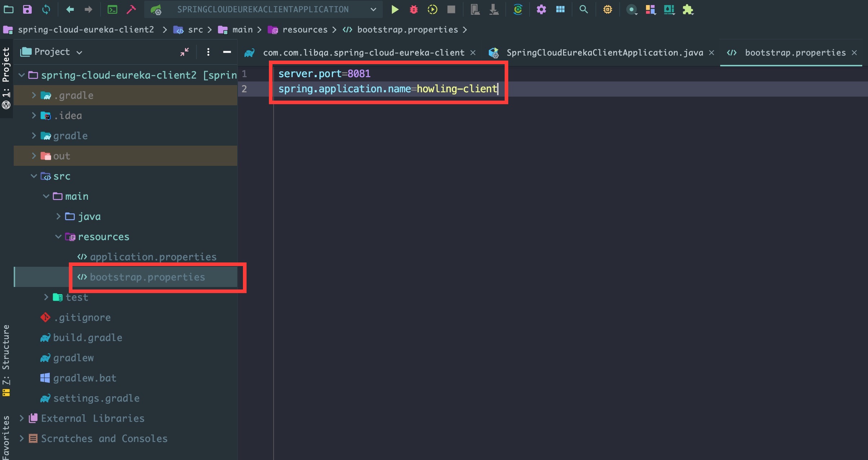Expand the .idea folder
The width and height of the screenshot is (868, 460).
(x=34, y=115)
